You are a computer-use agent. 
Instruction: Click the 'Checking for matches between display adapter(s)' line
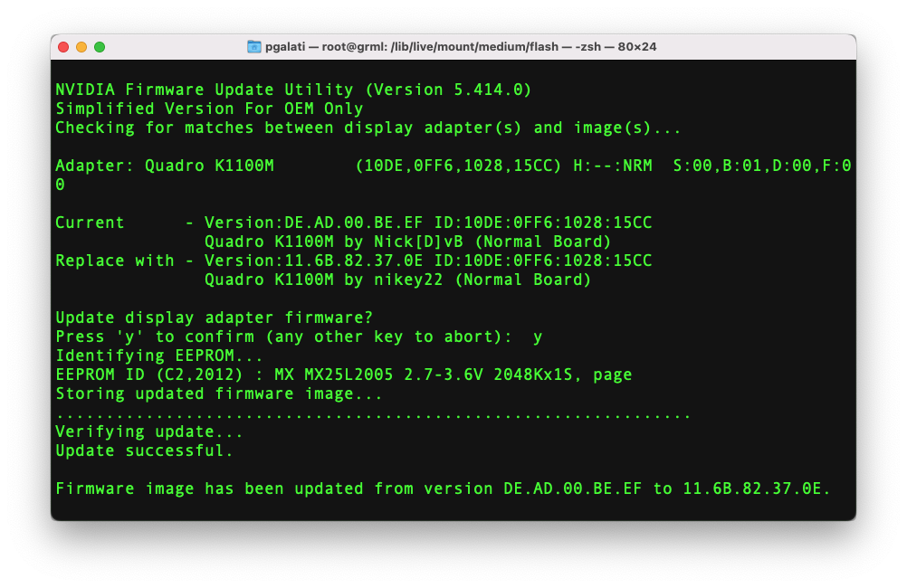tap(368, 128)
